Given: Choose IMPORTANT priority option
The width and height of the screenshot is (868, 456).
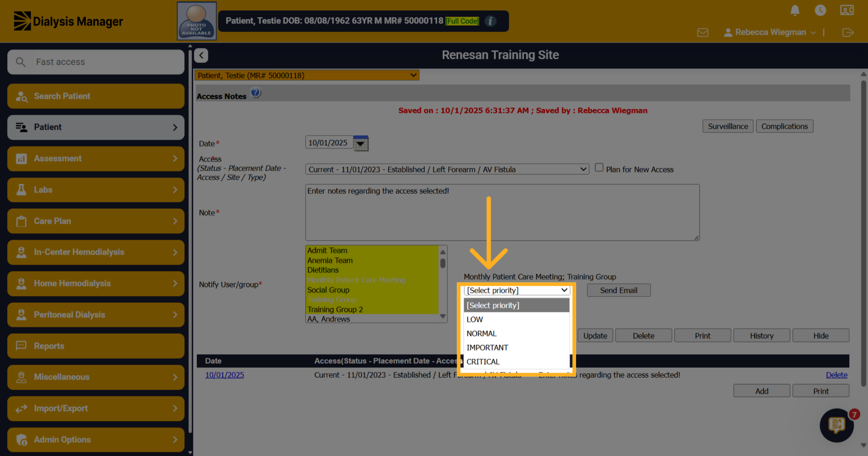Looking at the screenshot, I should click(x=516, y=348).
